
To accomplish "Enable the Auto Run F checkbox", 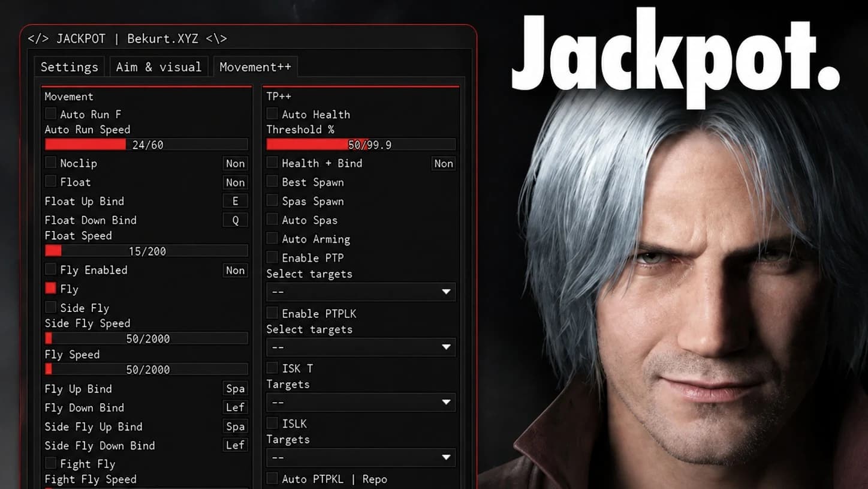I will coord(50,113).
